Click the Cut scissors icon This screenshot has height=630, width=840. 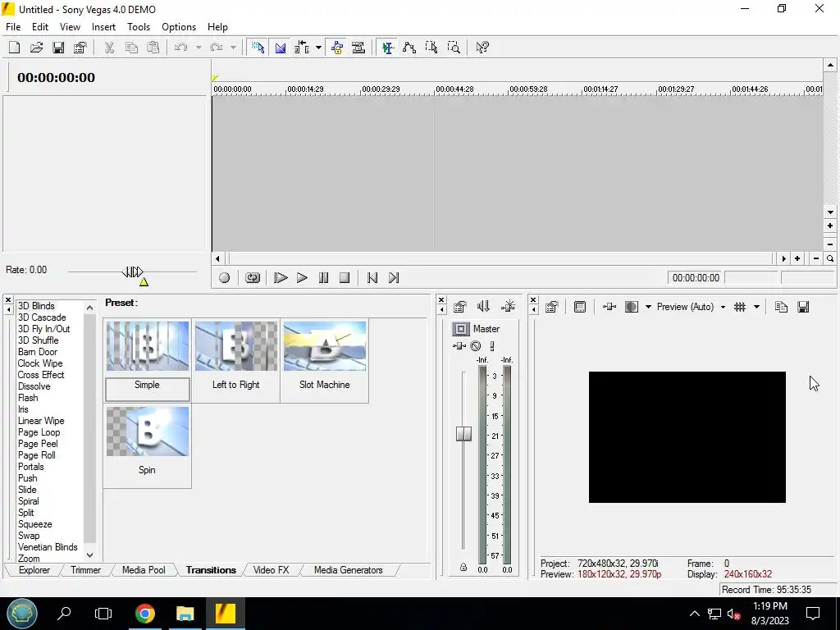point(109,48)
